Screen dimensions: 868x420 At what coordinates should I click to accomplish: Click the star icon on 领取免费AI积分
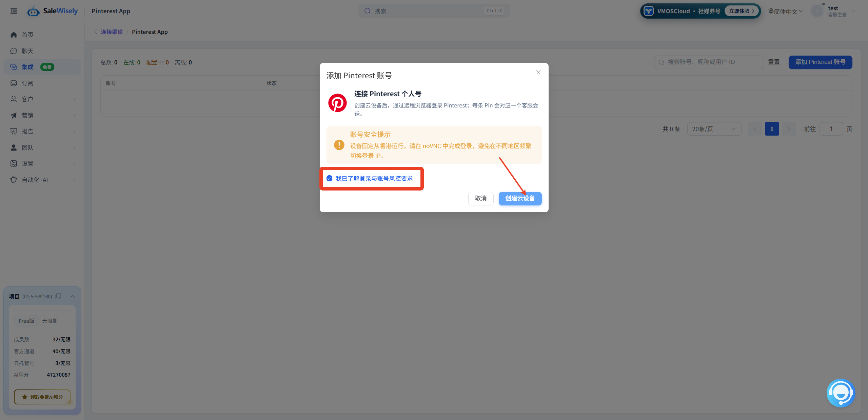[x=25, y=397]
